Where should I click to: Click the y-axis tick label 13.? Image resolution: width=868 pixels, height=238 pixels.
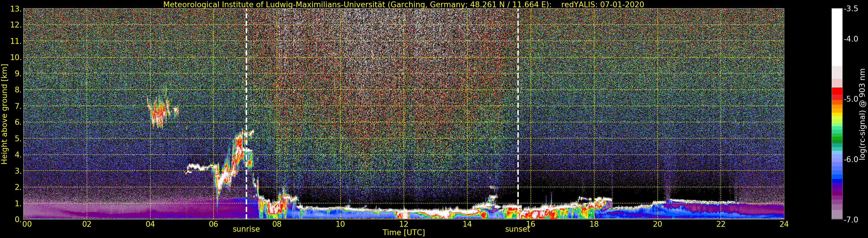coord(16,9)
